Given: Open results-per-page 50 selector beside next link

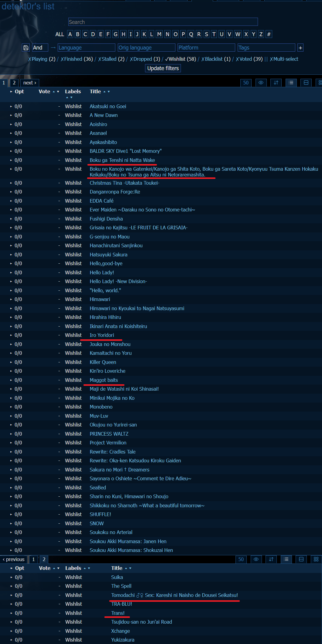Looking at the screenshot, I should coord(246,83).
